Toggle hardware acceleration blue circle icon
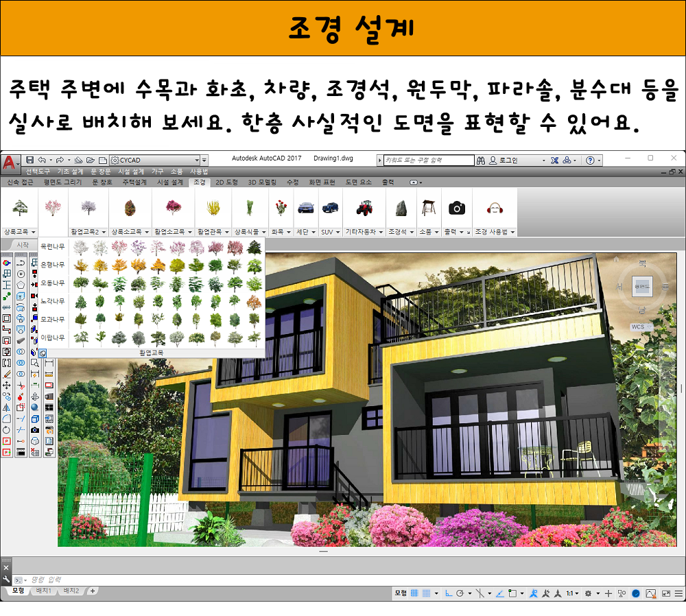 [x=636, y=593]
